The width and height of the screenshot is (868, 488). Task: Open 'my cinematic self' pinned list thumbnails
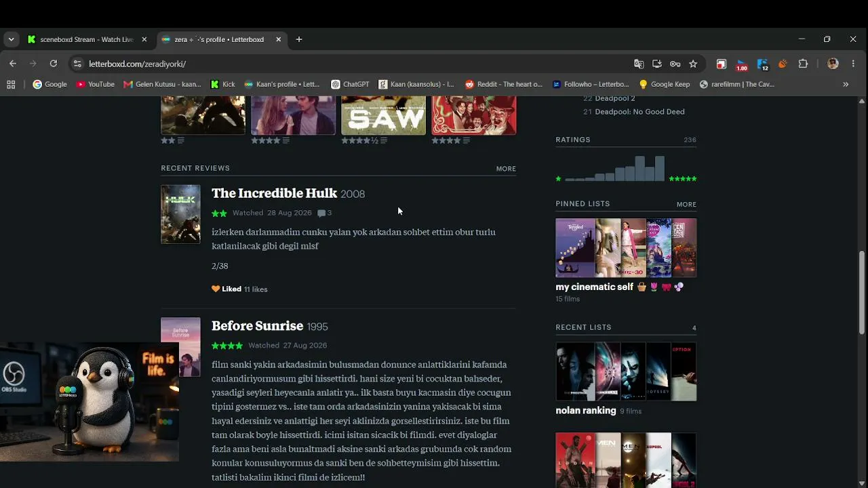[626, 247]
